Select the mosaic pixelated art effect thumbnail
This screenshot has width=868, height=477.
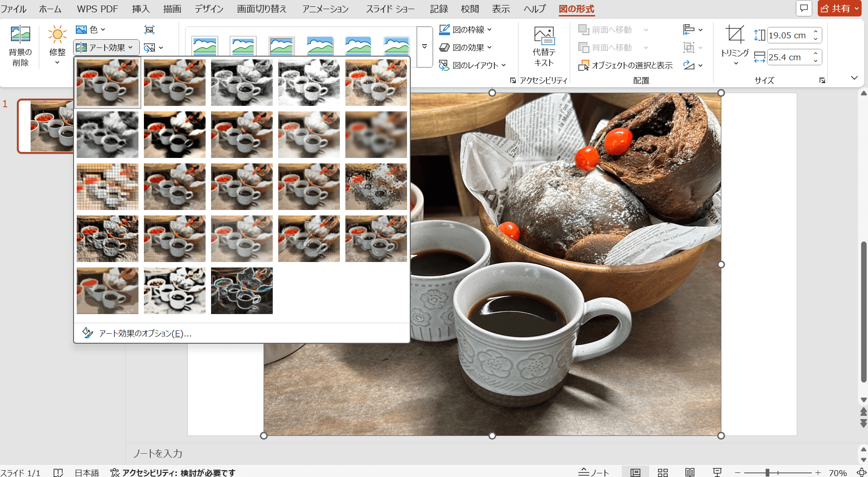[107, 187]
